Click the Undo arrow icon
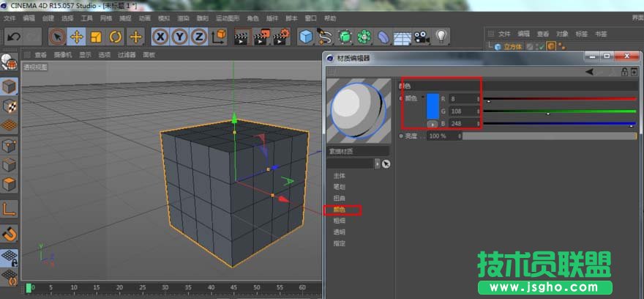This screenshot has width=644, height=299. tap(14, 37)
